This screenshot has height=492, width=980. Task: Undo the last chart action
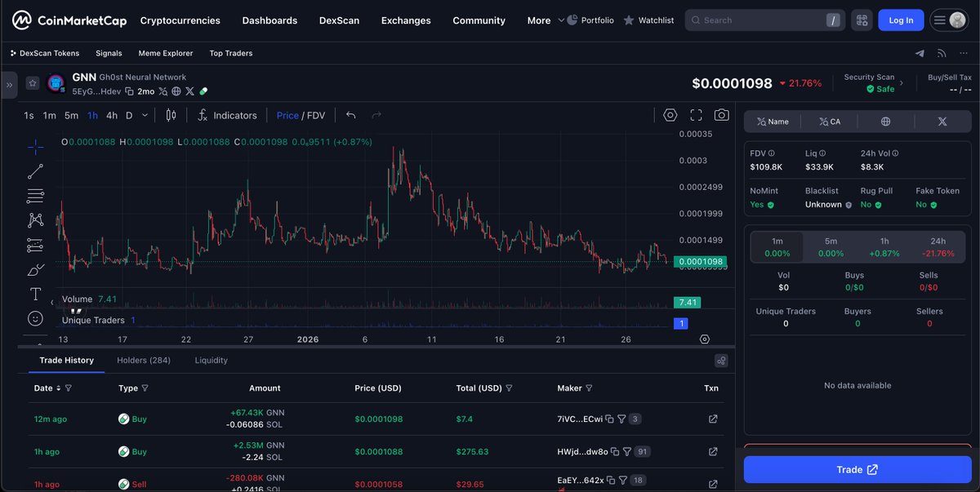click(x=350, y=115)
